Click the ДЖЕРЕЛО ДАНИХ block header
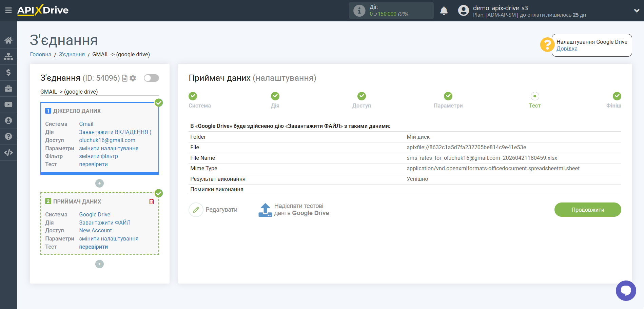The width and height of the screenshot is (644, 309). (x=77, y=111)
